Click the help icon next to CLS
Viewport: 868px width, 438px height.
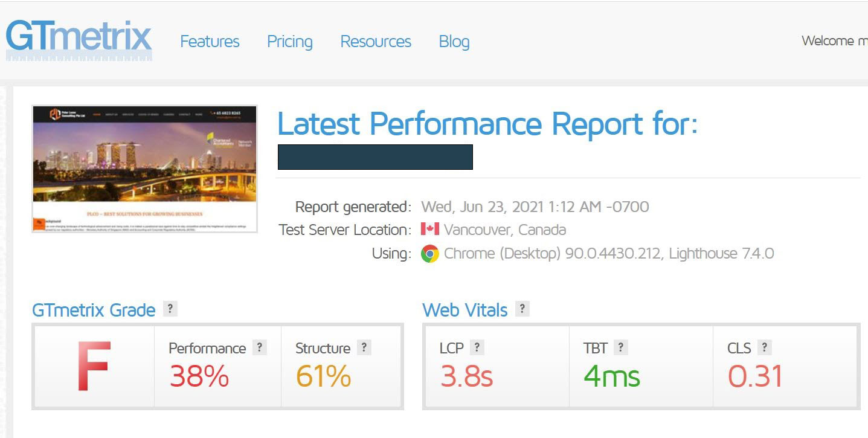[765, 347]
